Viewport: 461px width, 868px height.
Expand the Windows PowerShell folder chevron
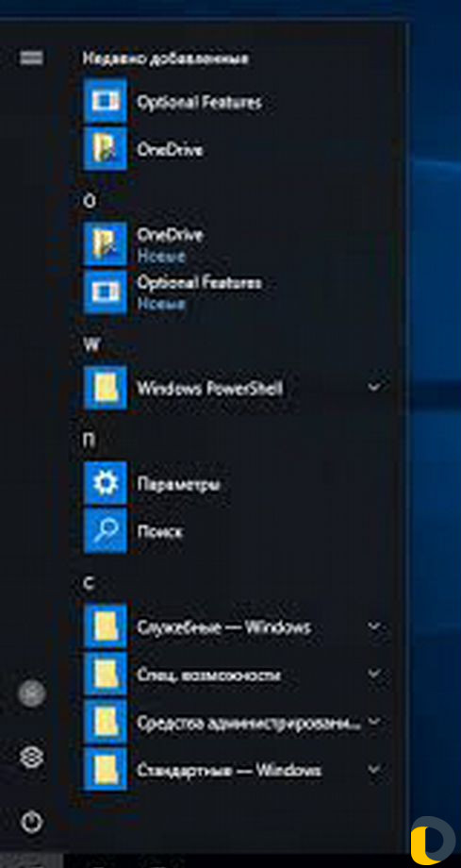point(374,387)
